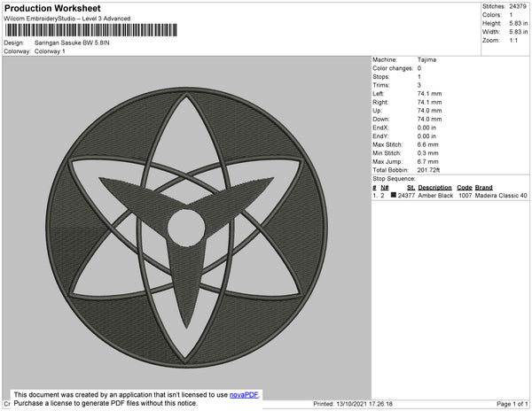The image size is (532, 411).
Task: Click the Production Worksheet title
Action: point(52,8)
